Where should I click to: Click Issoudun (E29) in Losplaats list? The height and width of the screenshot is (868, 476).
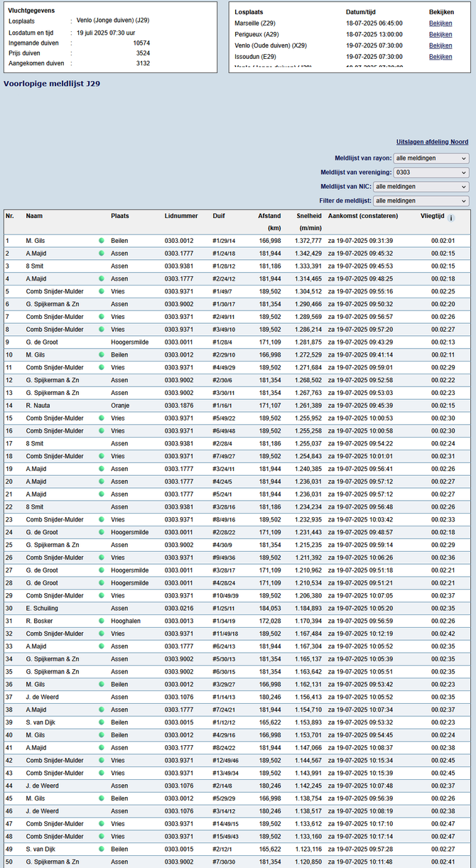point(256,57)
